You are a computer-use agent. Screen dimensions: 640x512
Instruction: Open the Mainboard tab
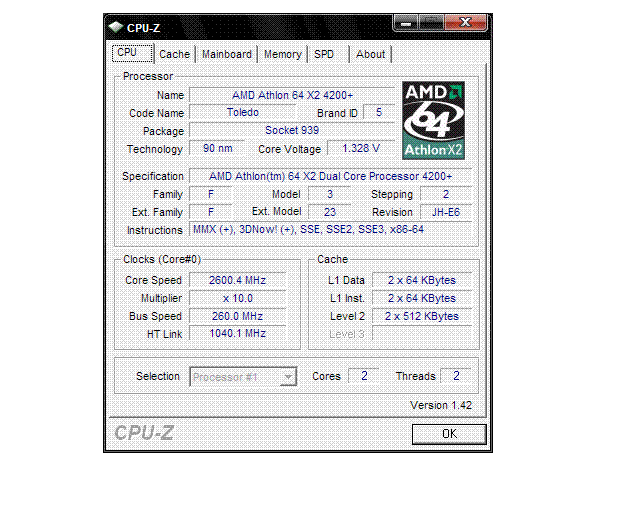click(x=227, y=54)
